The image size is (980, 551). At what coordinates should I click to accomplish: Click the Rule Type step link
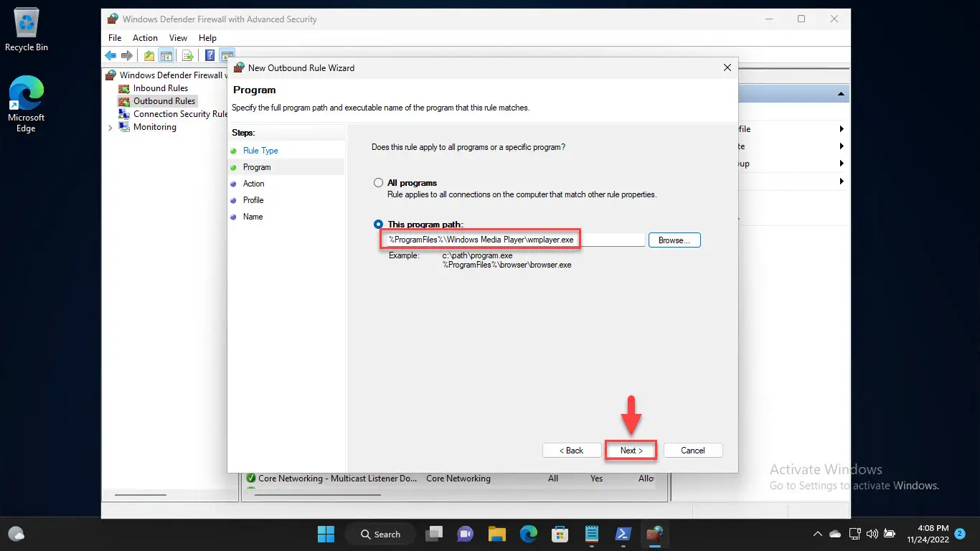pyautogui.click(x=260, y=151)
